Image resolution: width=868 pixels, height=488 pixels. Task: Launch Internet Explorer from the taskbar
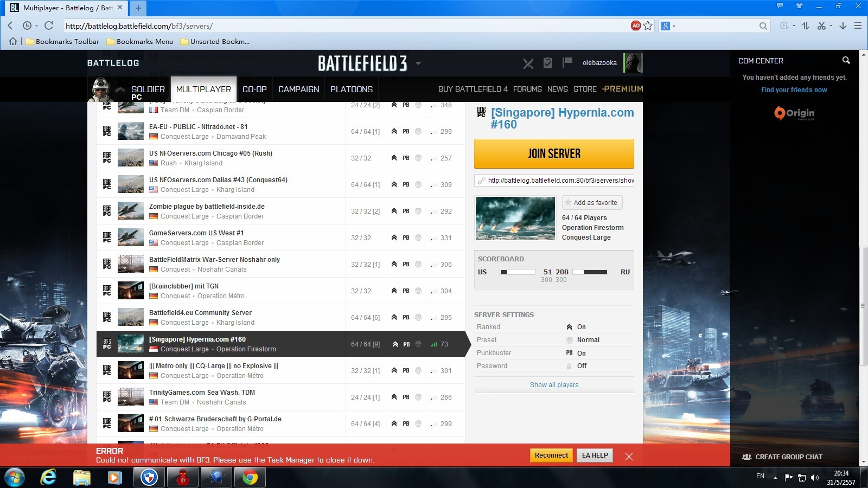coord(49,477)
